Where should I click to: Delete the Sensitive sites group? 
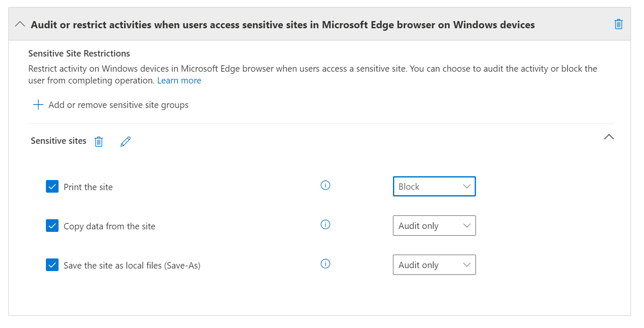coord(99,141)
